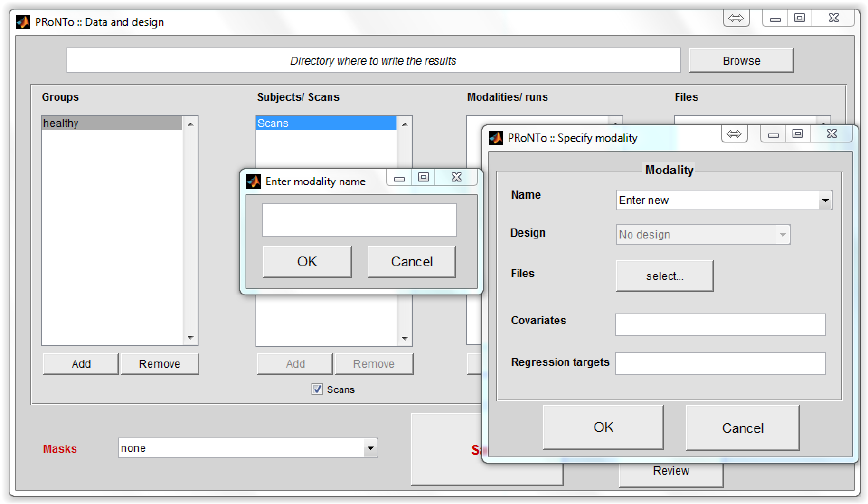Close the Enter modality name dialog
868x504 pixels.
tap(457, 177)
